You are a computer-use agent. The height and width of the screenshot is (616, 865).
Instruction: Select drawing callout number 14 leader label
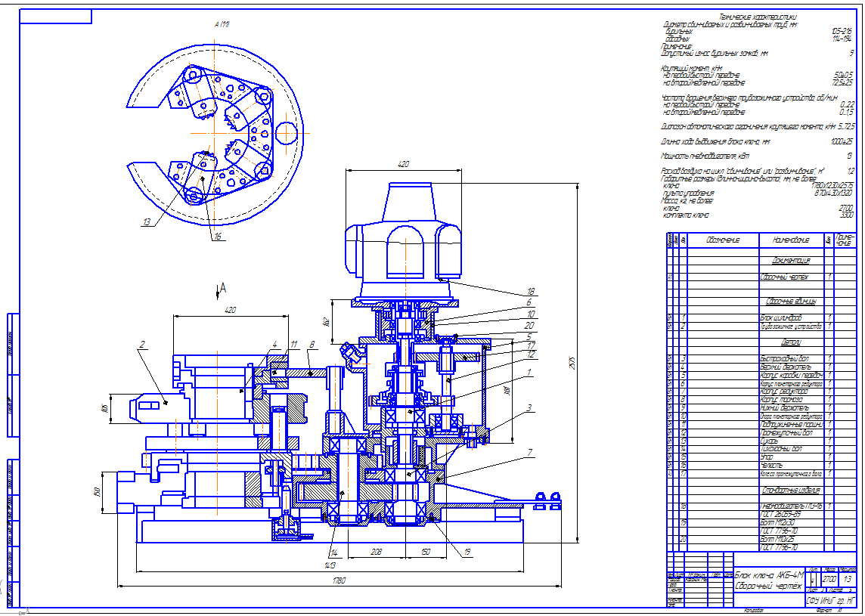coord(333,553)
